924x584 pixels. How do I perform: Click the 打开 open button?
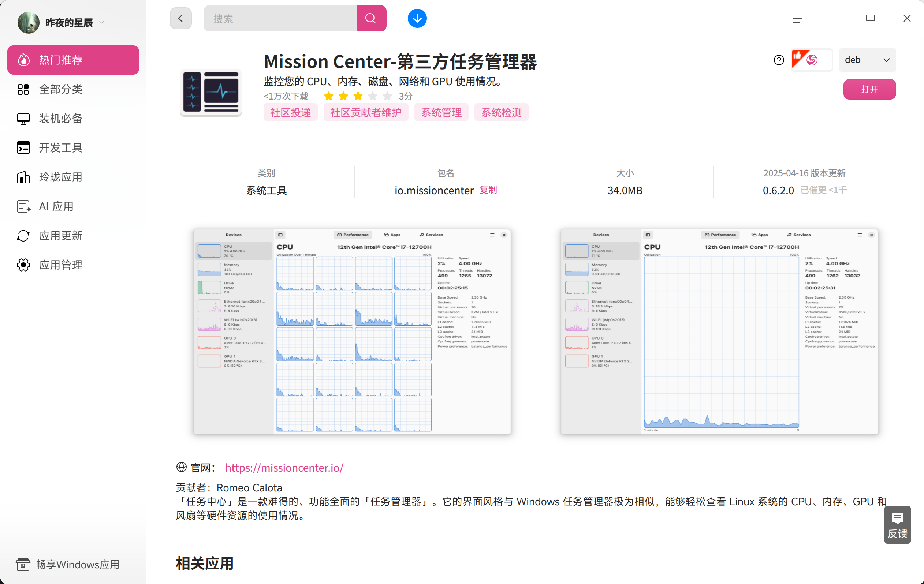(869, 89)
